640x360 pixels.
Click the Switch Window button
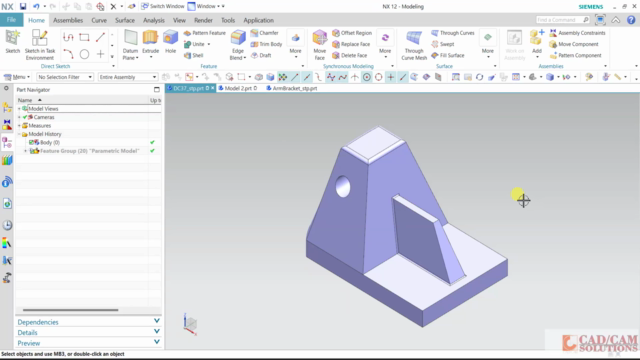[163, 6]
